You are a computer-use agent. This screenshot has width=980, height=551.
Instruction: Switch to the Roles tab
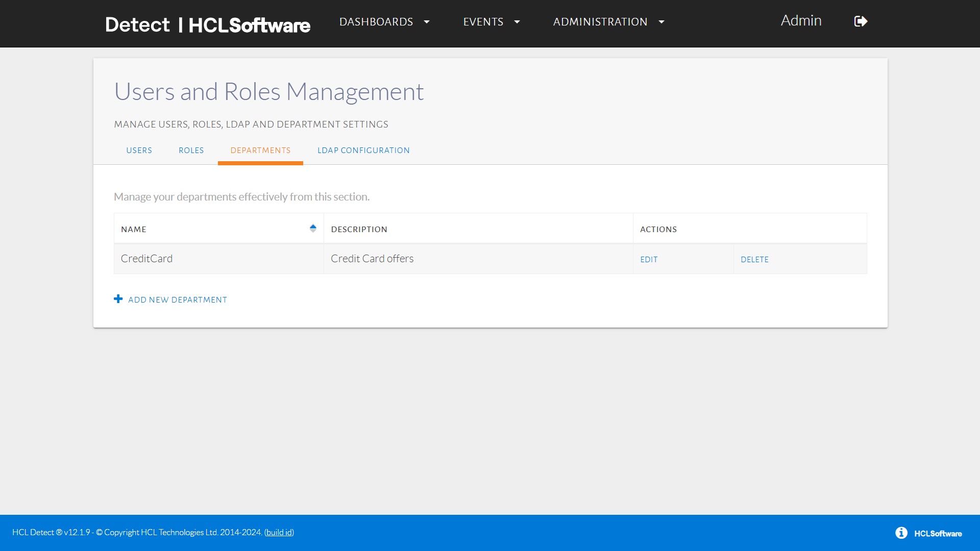point(191,151)
